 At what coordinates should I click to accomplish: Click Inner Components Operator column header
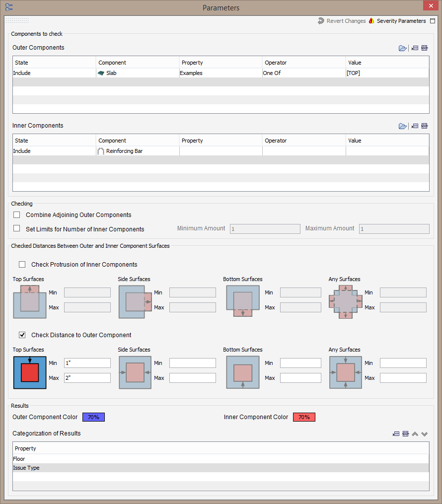tap(304, 141)
